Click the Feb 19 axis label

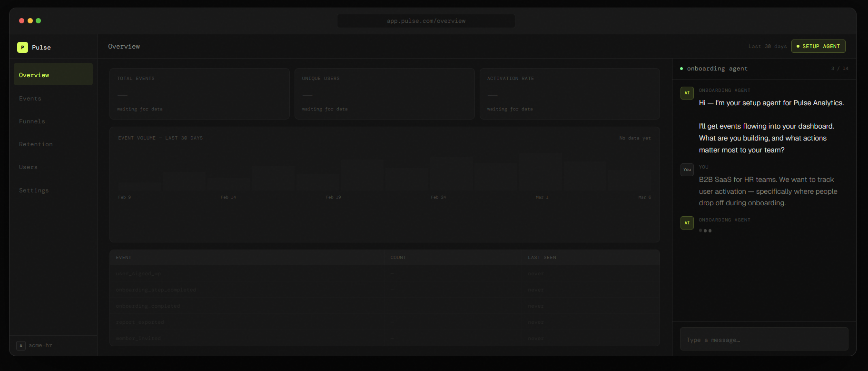(334, 197)
